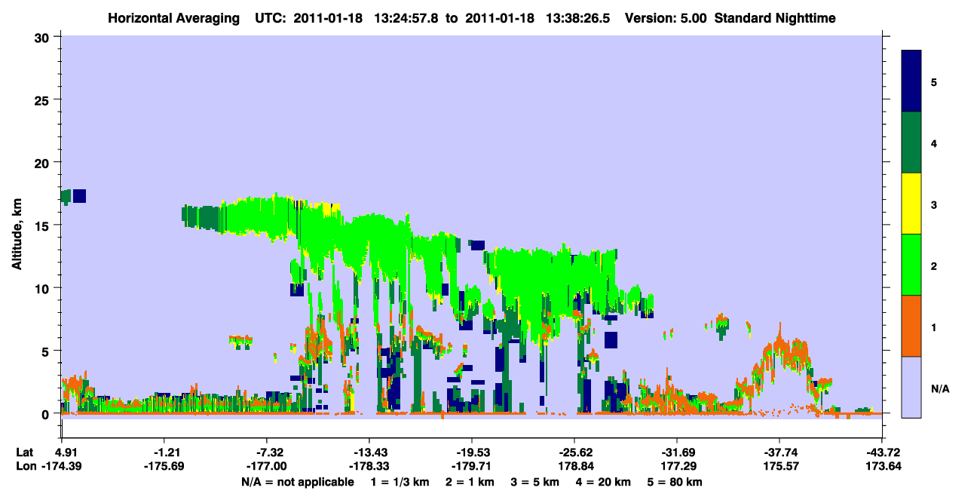This screenshot has width=980, height=503.
Task: Click the 'Lat' row label
Action: (24, 452)
